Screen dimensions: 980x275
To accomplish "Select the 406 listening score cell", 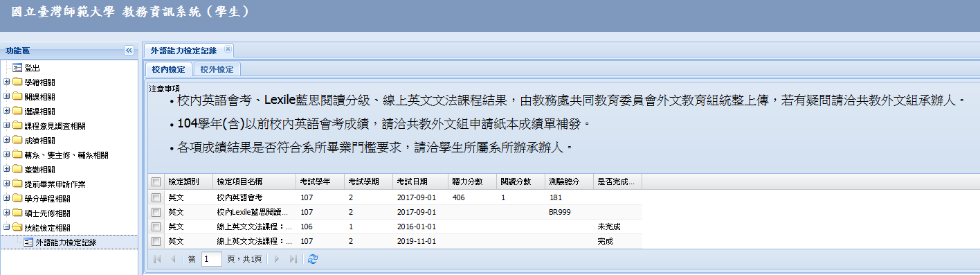I will point(472,197).
